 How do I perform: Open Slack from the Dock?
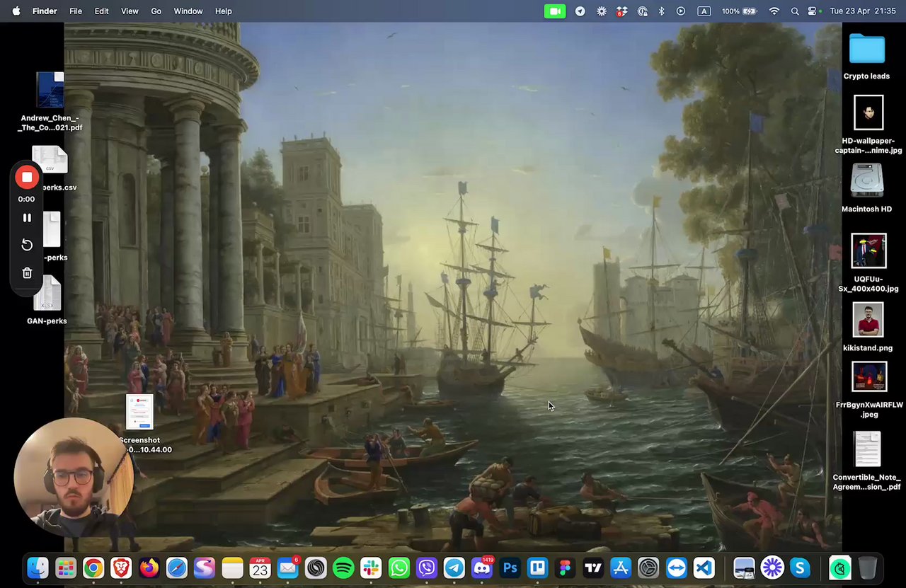click(x=371, y=567)
